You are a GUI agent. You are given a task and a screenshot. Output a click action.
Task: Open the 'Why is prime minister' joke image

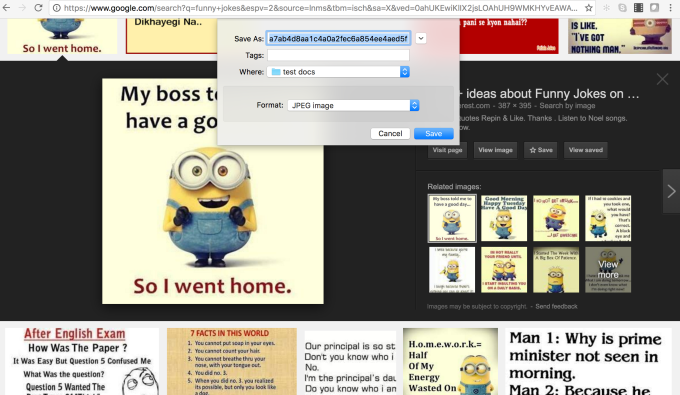[588, 361]
